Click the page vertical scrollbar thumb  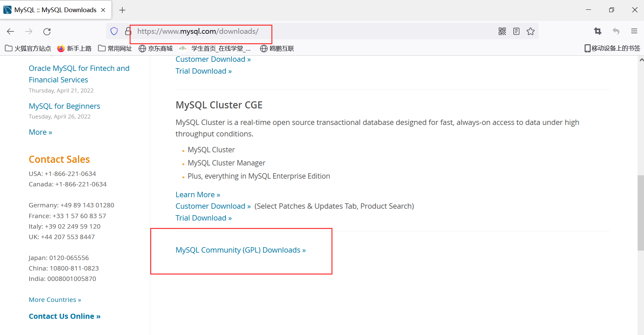641,213
